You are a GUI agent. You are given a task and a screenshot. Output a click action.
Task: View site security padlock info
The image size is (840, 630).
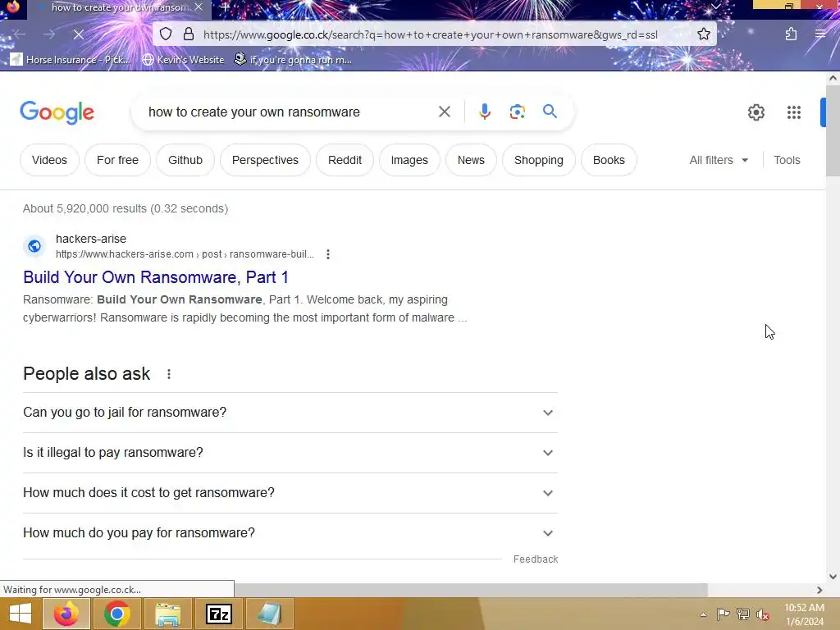click(x=189, y=34)
